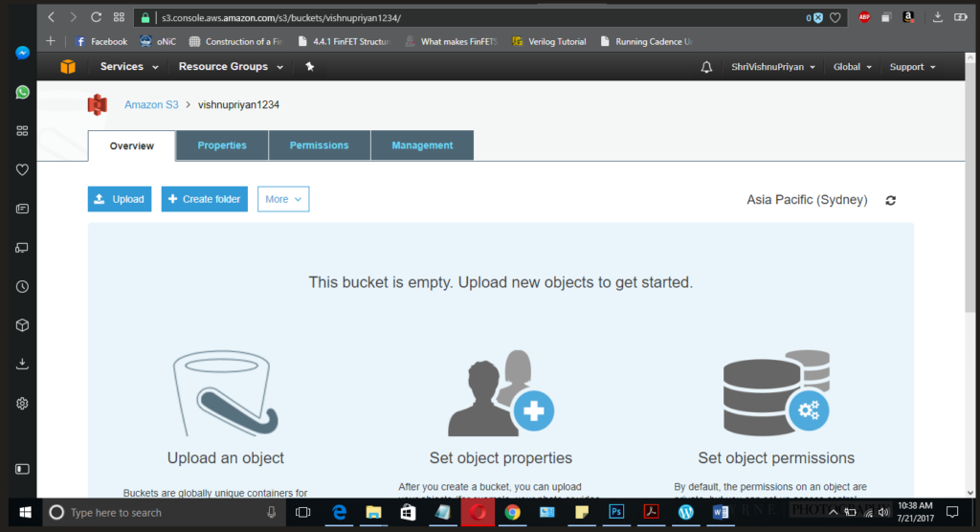Open Facebook Messenger in the Opera sidebar

pos(22,54)
